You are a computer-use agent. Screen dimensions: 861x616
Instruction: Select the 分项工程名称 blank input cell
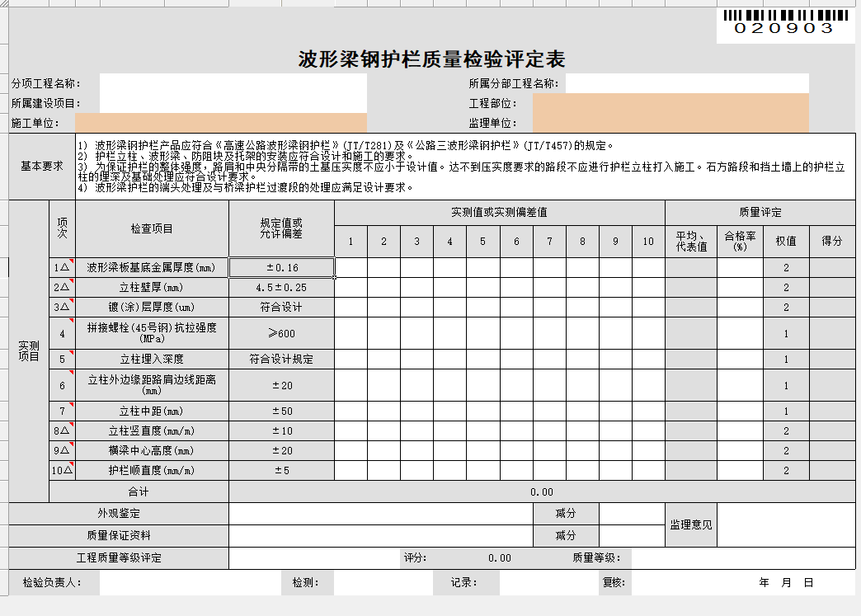coord(233,83)
